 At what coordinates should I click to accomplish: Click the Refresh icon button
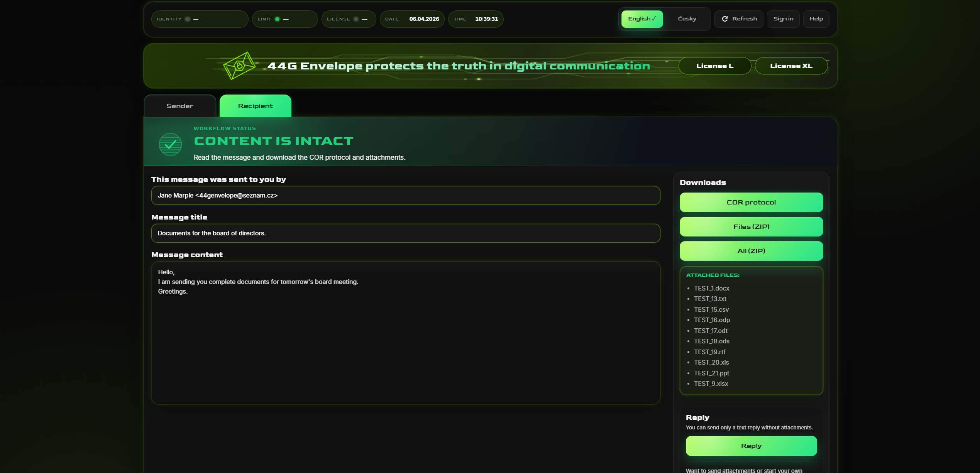(x=725, y=19)
